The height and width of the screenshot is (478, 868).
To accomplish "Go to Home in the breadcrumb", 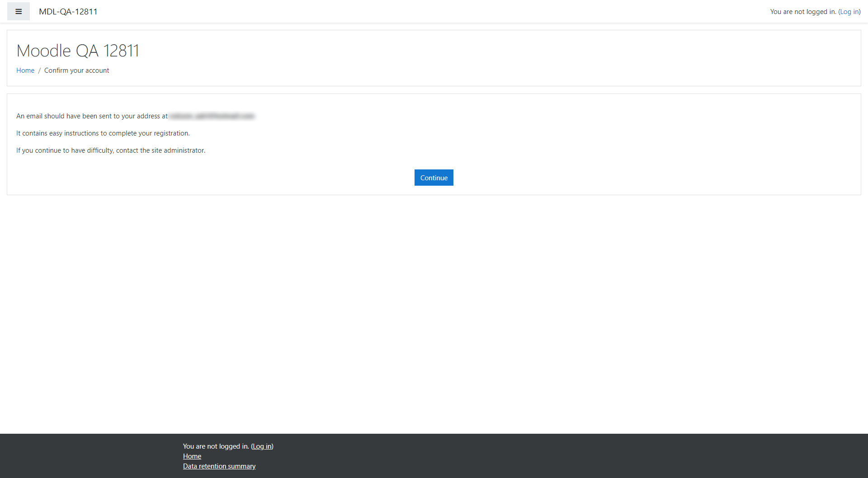I will (25, 70).
